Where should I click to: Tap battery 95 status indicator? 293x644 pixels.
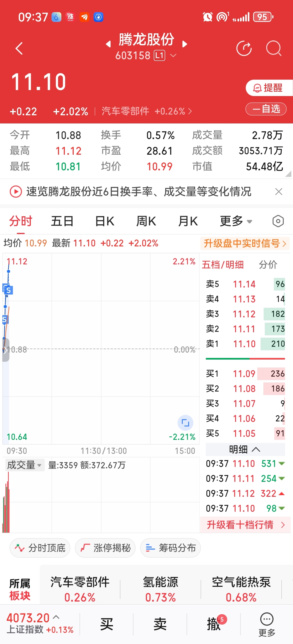coord(263,17)
